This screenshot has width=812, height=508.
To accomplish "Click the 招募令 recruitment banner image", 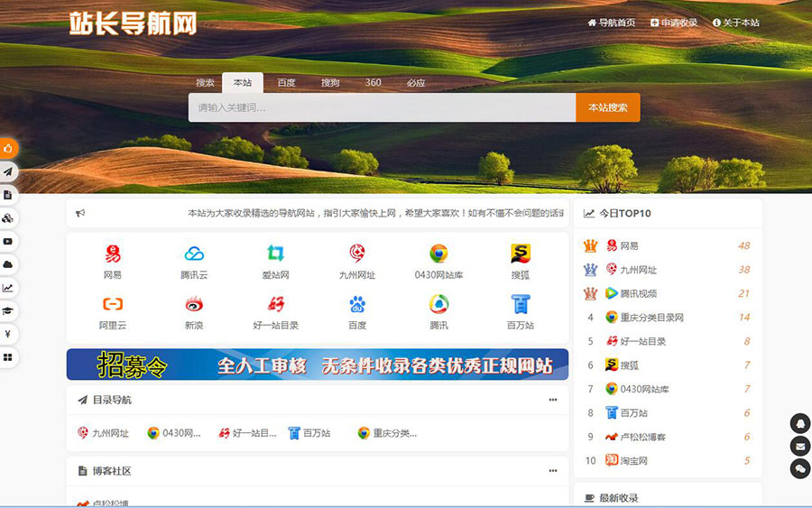I will 317,365.
